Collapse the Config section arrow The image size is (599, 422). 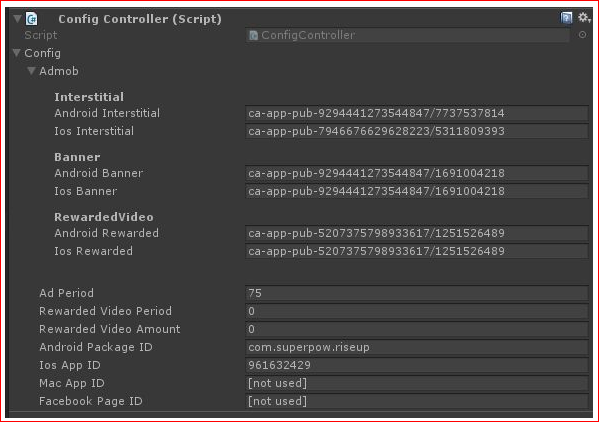pyautogui.click(x=16, y=53)
